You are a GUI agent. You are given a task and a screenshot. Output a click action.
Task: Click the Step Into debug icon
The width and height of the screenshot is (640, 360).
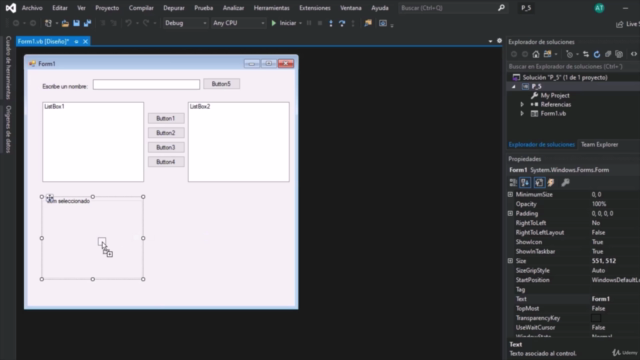click(331, 23)
